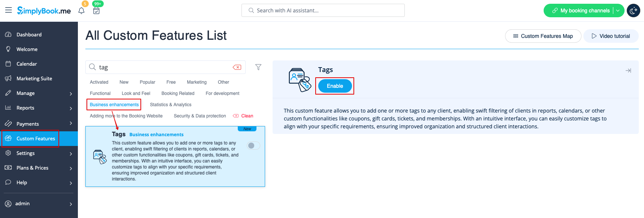Open the Security & Data protection category
Screen dimensions: 644x218
pyautogui.click(x=200, y=116)
